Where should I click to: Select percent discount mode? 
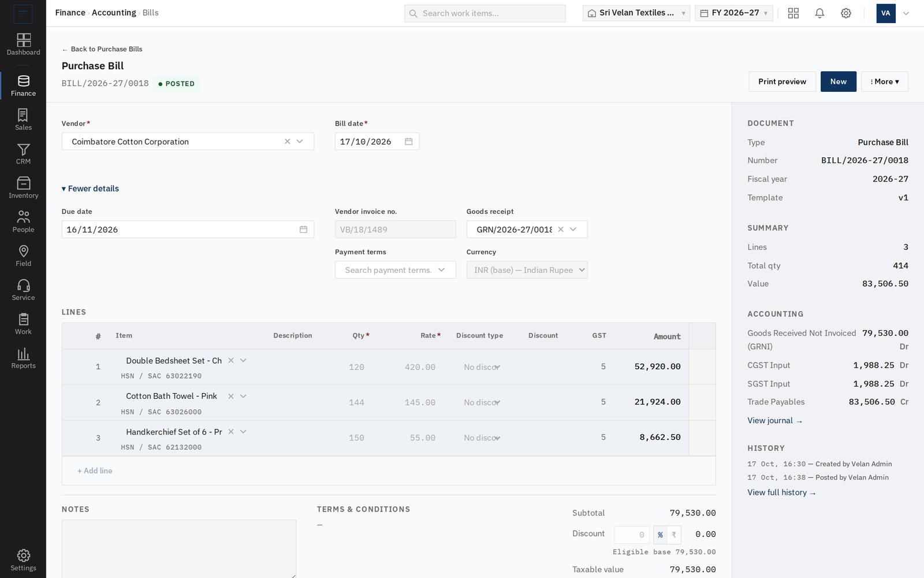[x=660, y=535]
